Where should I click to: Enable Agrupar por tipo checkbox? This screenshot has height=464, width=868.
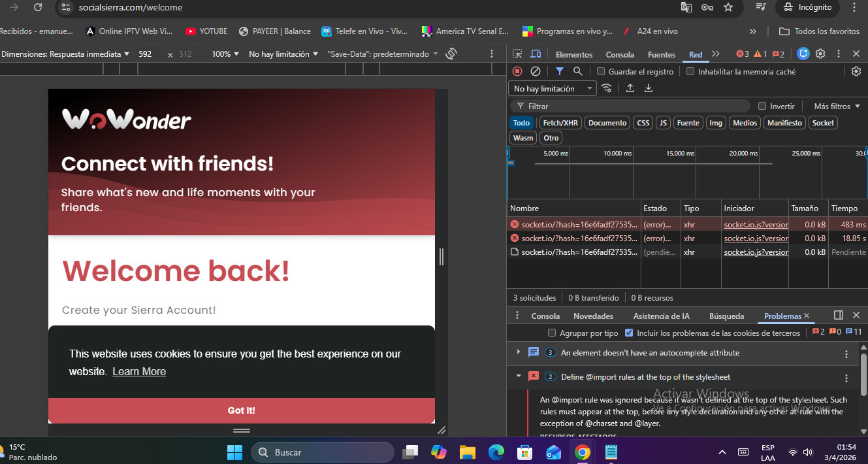[x=552, y=333]
